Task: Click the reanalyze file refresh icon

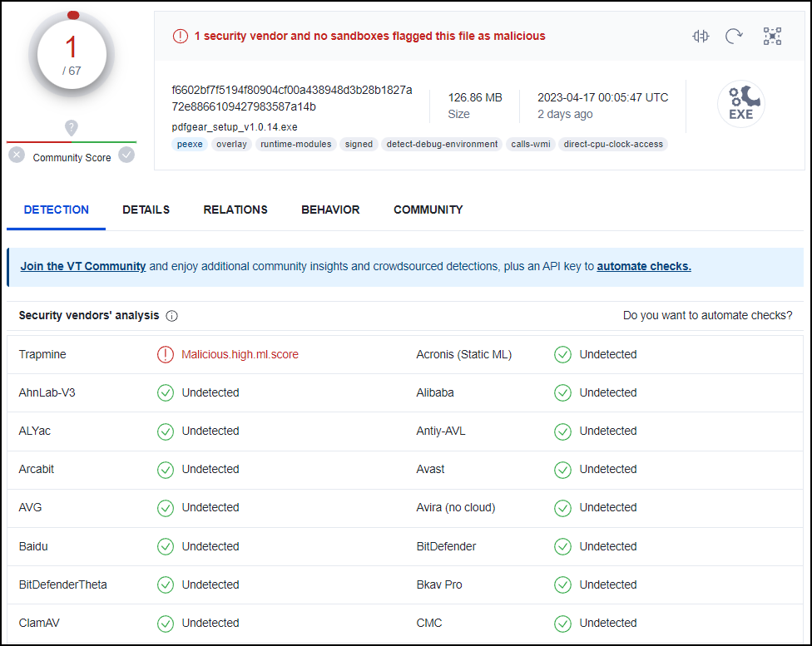Action: (734, 37)
